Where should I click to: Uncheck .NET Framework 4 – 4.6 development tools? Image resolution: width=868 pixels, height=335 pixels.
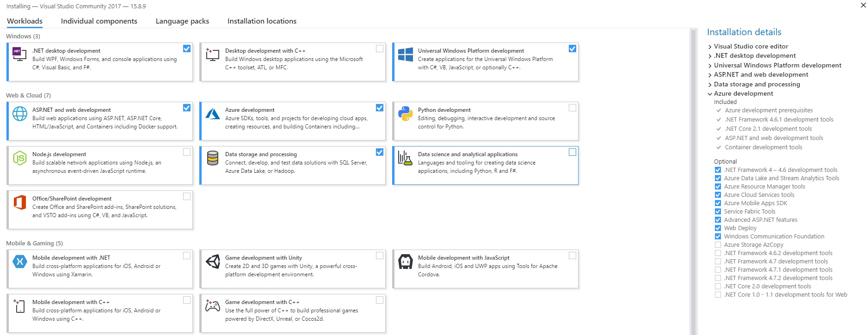(718, 170)
